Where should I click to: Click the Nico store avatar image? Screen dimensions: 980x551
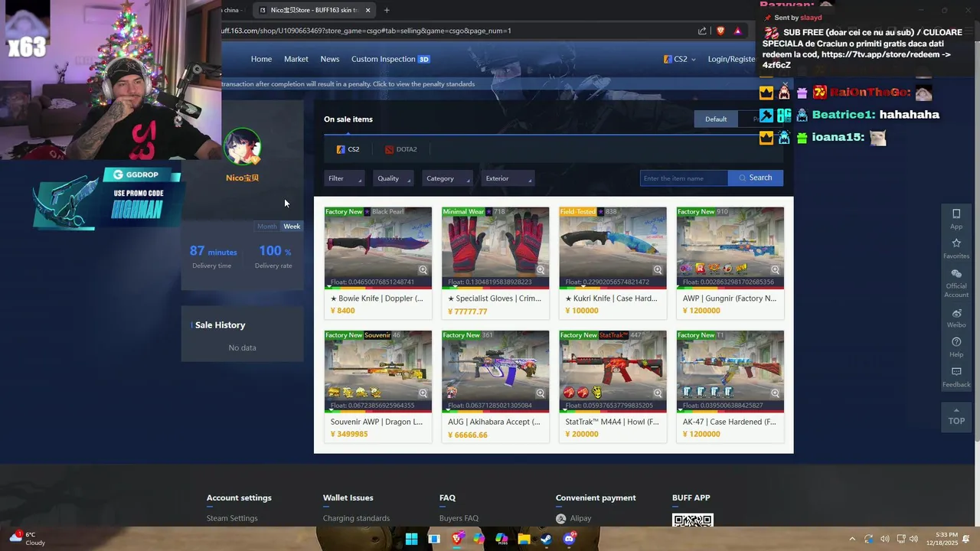click(243, 146)
